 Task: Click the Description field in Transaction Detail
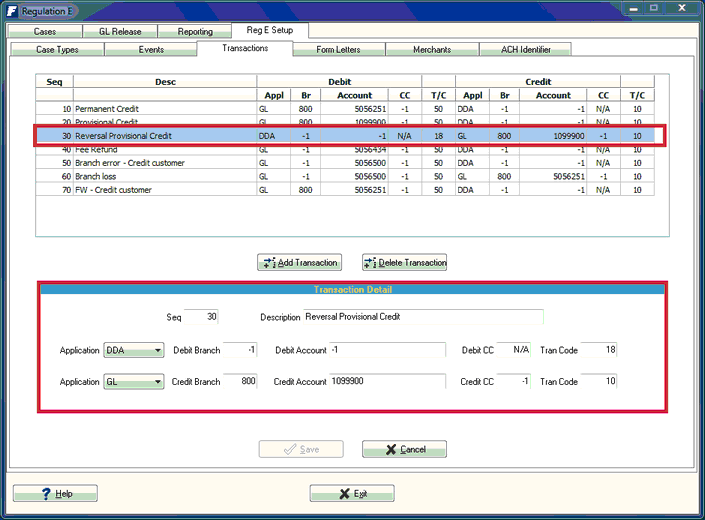tap(409, 318)
